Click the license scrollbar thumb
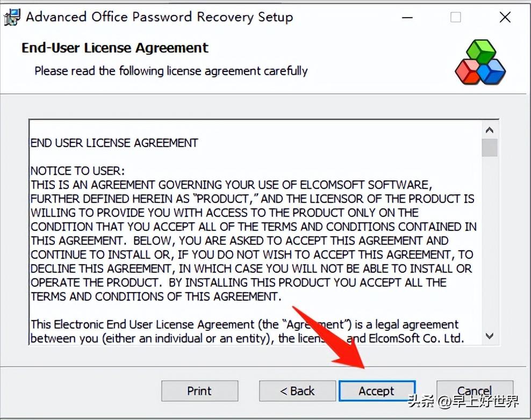The image size is (531, 420). coord(489,148)
